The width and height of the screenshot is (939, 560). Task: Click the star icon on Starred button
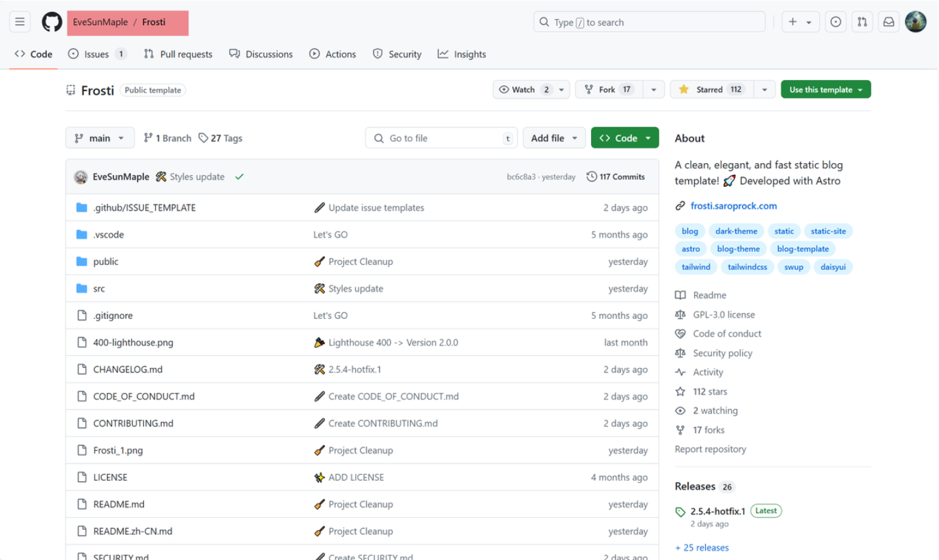point(683,89)
